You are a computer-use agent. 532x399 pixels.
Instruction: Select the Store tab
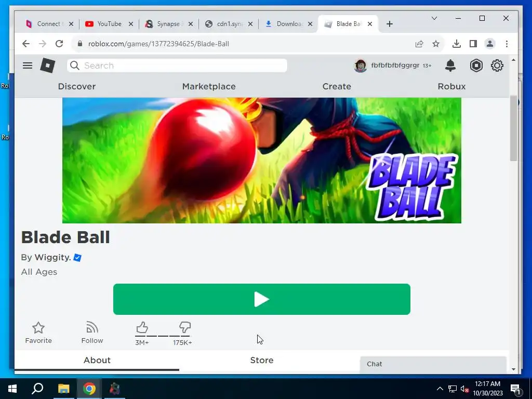click(x=262, y=361)
